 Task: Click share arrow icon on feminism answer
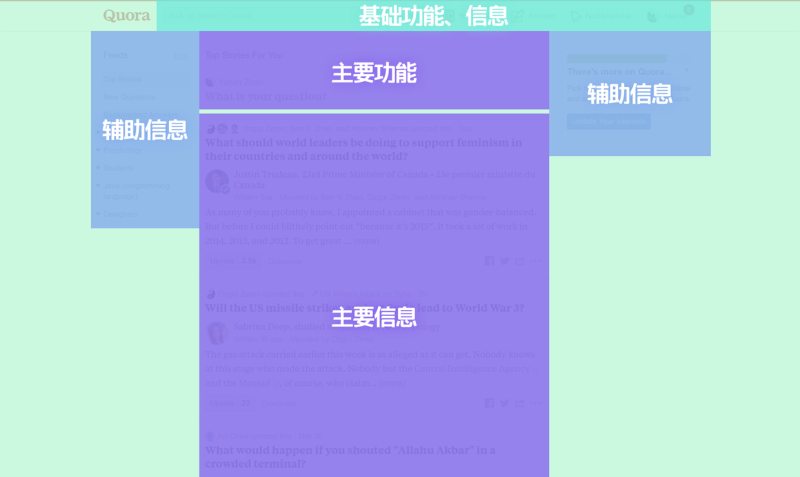(x=519, y=261)
